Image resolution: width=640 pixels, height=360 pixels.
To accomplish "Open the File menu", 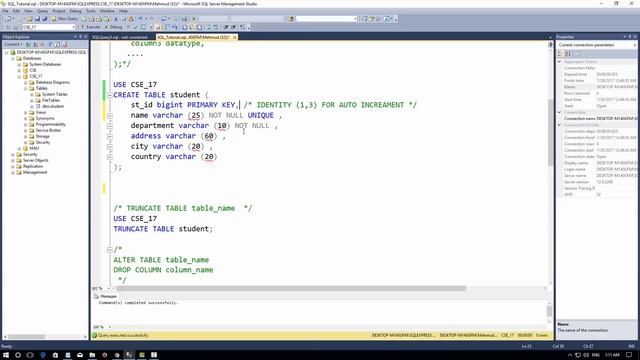I will click(5, 11).
